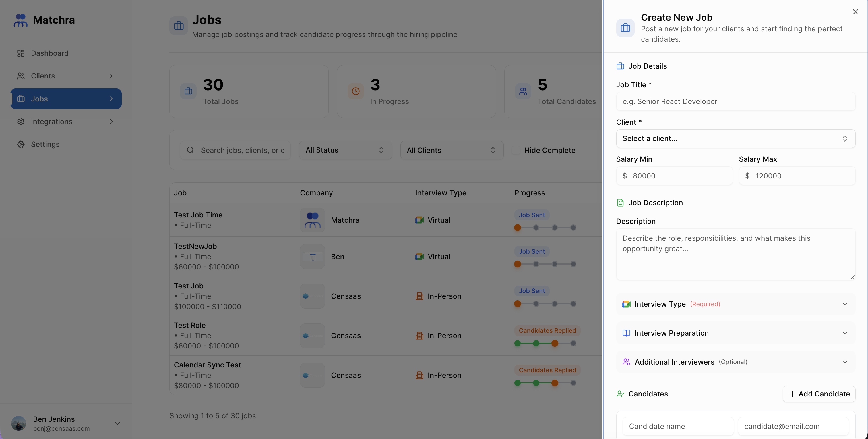
Task: Click the Job Title input field
Action: pyautogui.click(x=735, y=101)
